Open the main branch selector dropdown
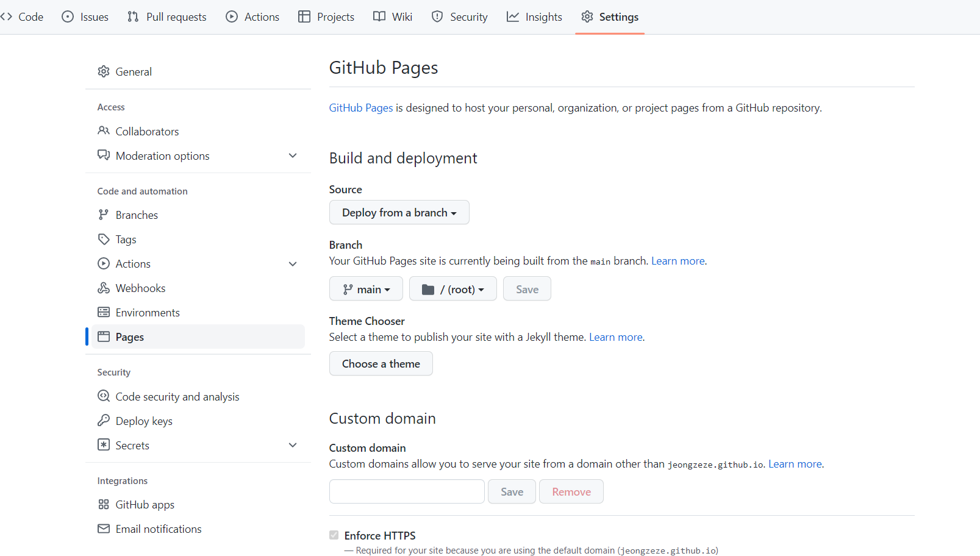 (x=366, y=288)
